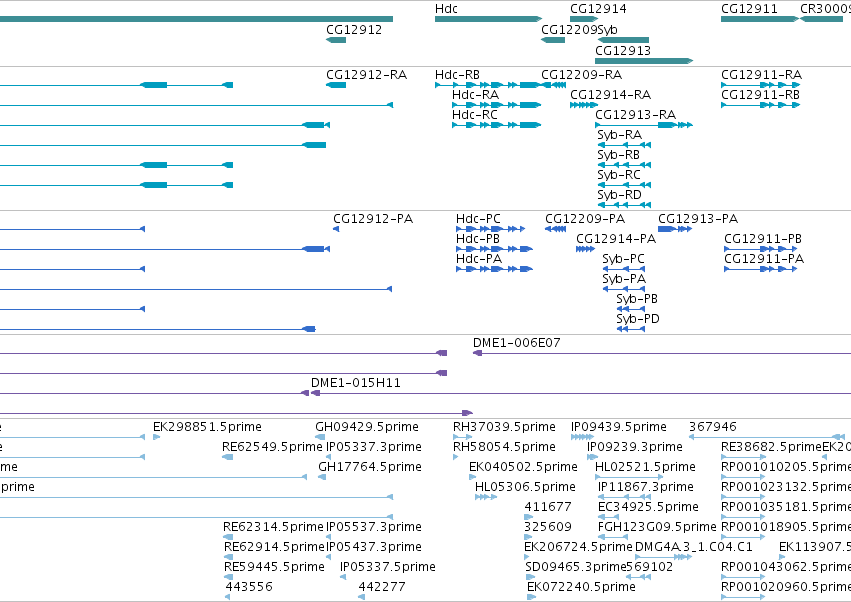Open the Syb-RC transcript label

pos(619,175)
